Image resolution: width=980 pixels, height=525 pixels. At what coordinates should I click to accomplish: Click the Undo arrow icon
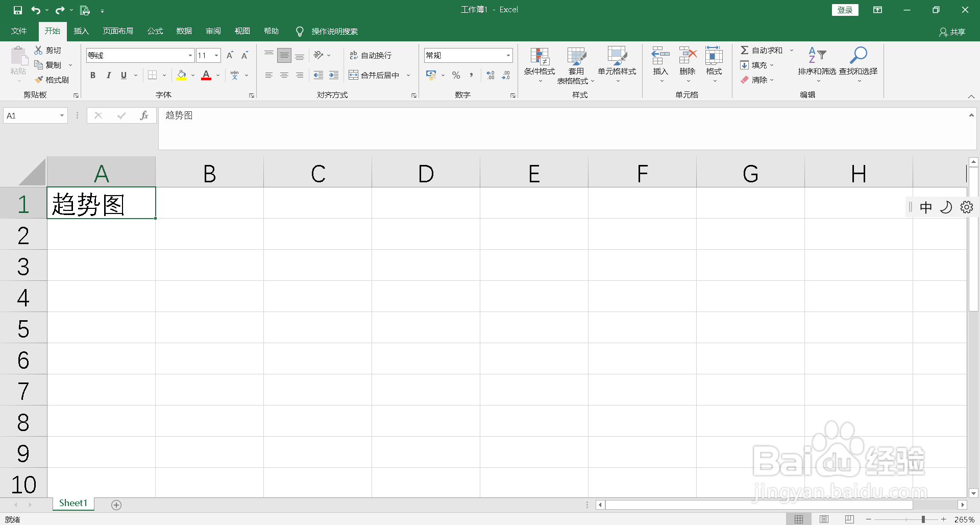click(36, 10)
